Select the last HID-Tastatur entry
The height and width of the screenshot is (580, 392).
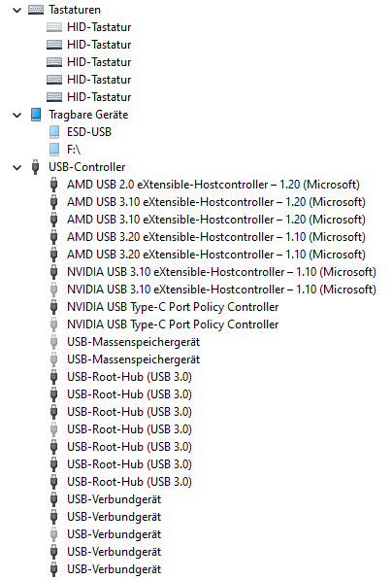tap(99, 97)
